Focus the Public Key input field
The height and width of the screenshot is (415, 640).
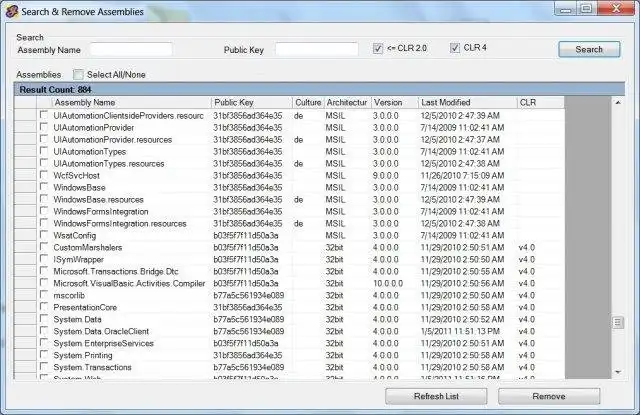click(x=317, y=49)
